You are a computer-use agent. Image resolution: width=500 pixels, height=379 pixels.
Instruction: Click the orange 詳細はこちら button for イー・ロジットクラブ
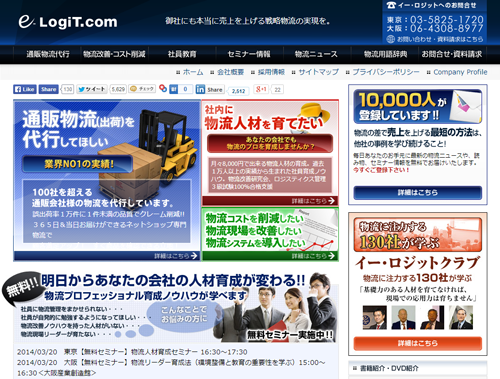click(418, 343)
